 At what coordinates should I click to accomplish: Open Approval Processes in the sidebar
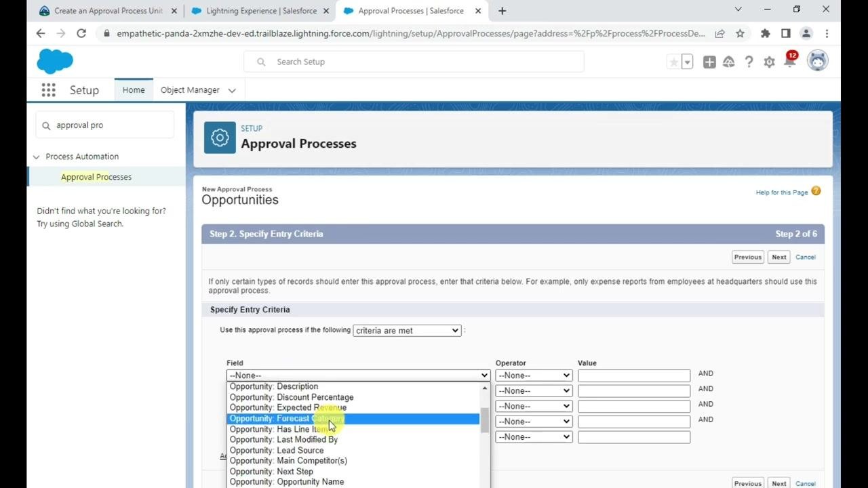coord(96,177)
